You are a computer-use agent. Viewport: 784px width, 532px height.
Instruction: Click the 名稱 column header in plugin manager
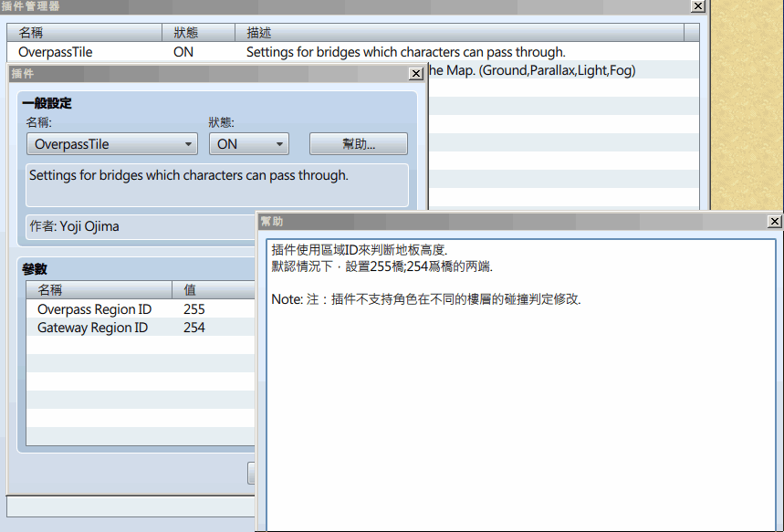[84, 33]
